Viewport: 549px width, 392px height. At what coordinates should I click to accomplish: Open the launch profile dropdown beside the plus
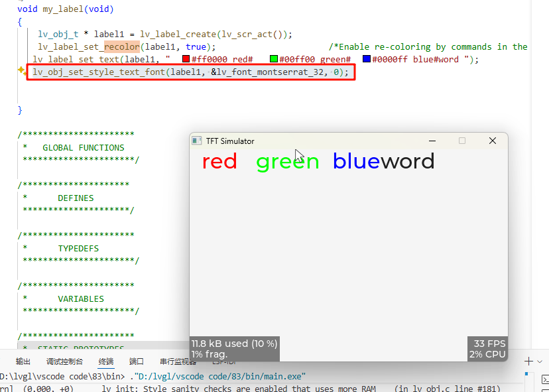point(540,361)
